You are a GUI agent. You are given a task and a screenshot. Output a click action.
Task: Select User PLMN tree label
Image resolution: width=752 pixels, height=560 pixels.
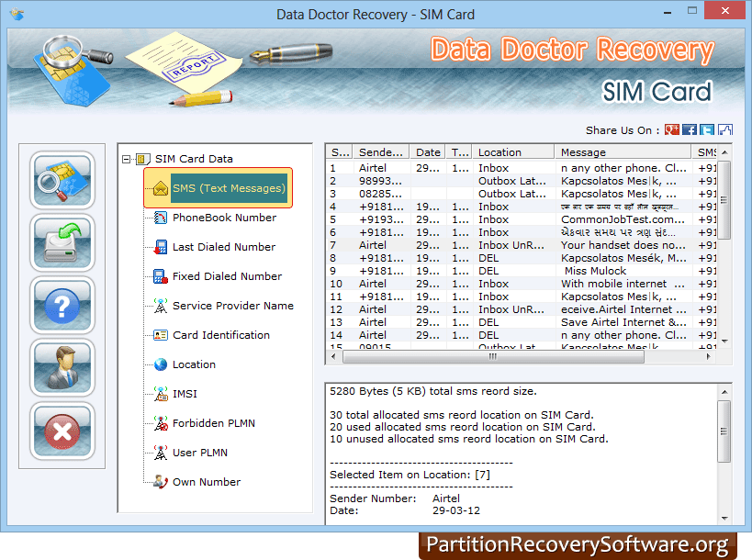point(200,453)
